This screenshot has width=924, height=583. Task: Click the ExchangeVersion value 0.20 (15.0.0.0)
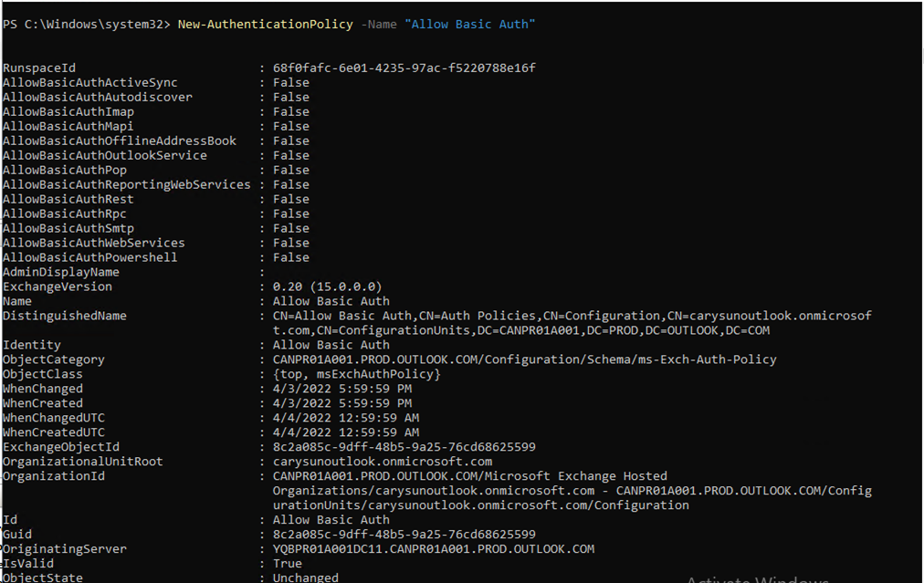pyautogui.click(x=327, y=287)
